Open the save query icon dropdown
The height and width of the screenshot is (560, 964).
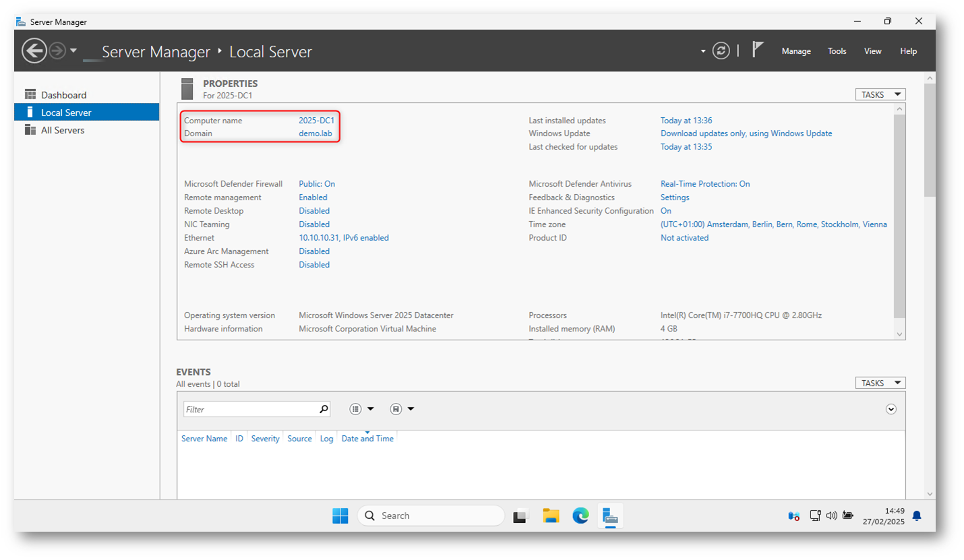tap(402, 409)
